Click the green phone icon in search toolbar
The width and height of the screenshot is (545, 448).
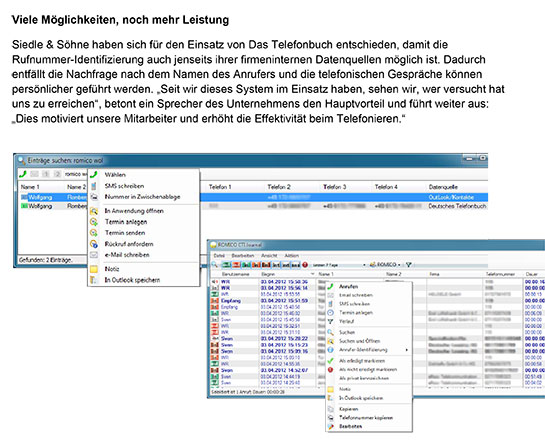pos(23,174)
